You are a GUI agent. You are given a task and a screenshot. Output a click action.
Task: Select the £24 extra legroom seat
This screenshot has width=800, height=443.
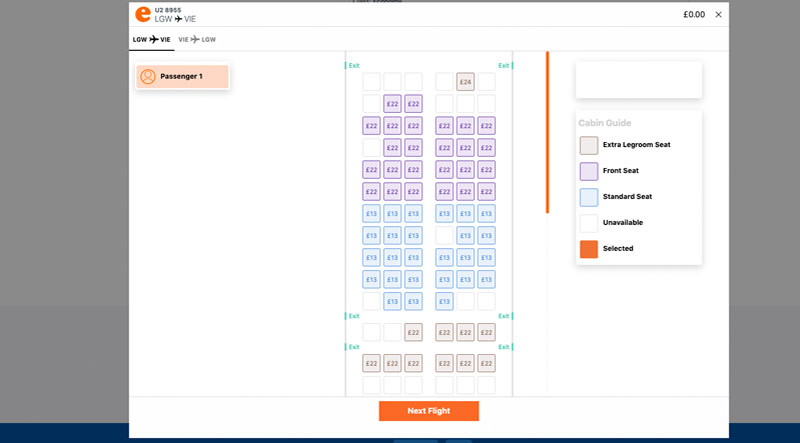(x=465, y=82)
